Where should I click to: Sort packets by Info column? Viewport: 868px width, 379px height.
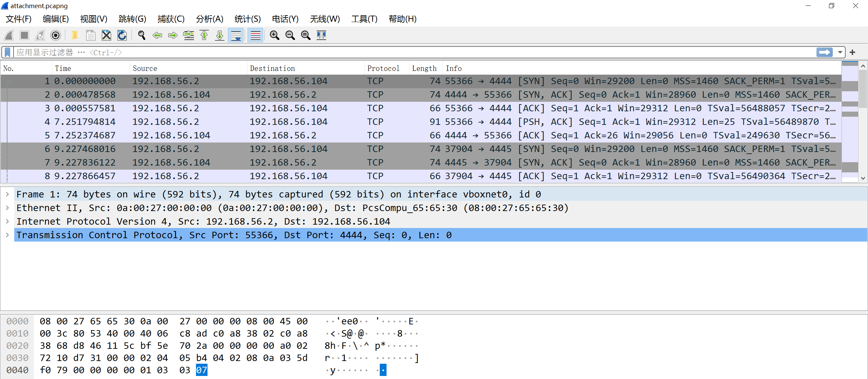pyautogui.click(x=642, y=68)
